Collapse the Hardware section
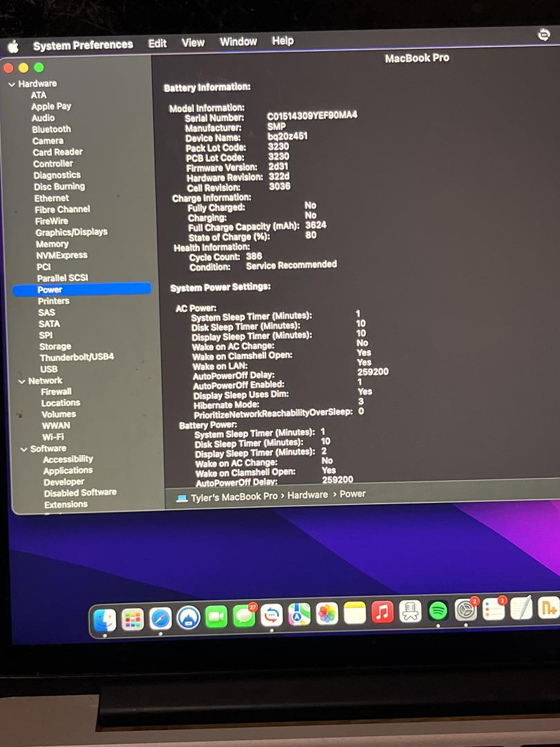This screenshot has width=560, height=747. tap(12, 85)
